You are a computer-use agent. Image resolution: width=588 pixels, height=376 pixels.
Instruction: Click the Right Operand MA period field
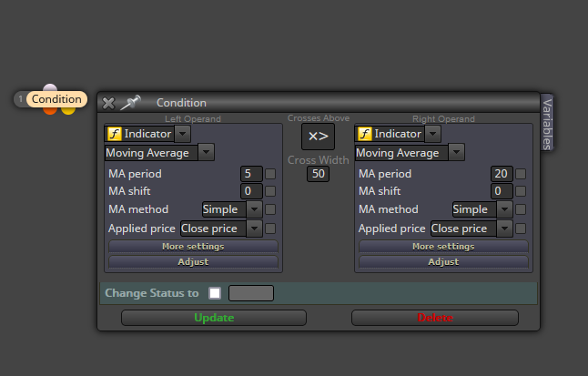pos(502,174)
